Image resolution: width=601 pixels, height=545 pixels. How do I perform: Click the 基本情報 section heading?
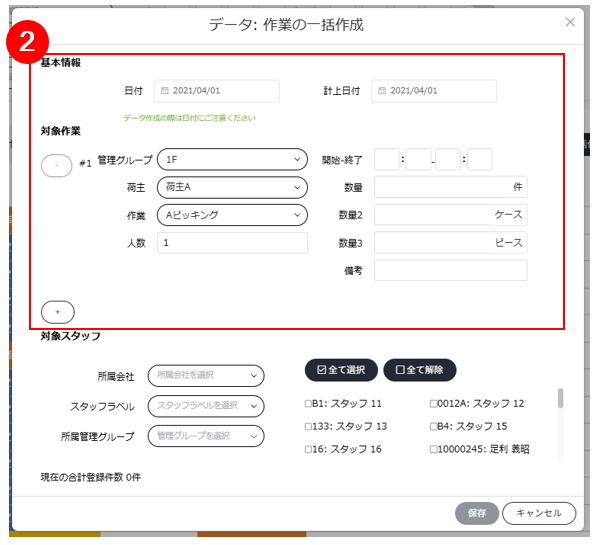tap(61, 62)
